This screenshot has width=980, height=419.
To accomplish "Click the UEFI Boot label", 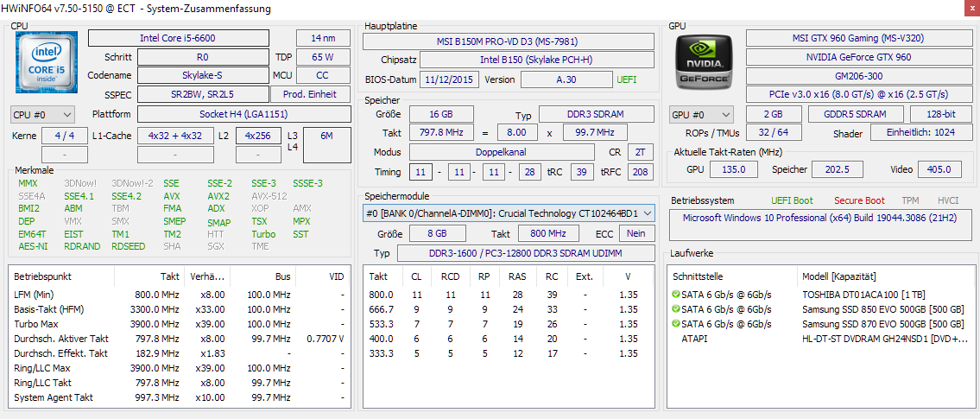I will [x=793, y=200].
